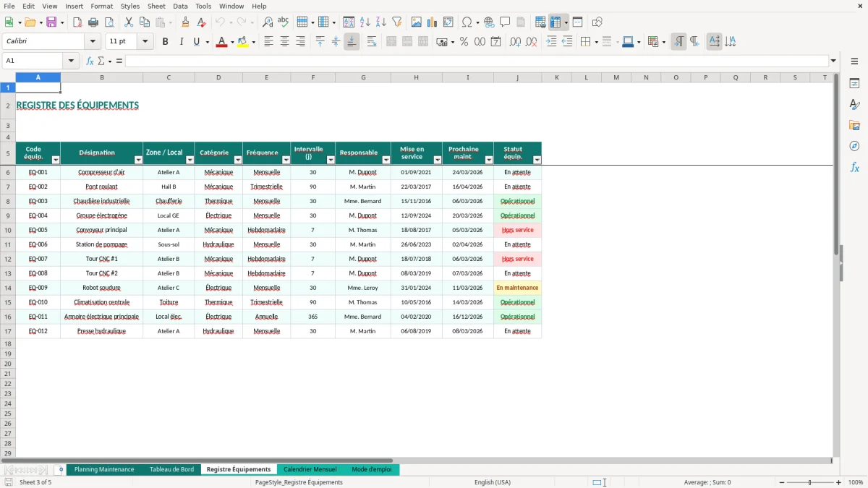Insert special character omega icon
Screen dimensions: 868x488
pyautogui.click(x=467, y=22)
